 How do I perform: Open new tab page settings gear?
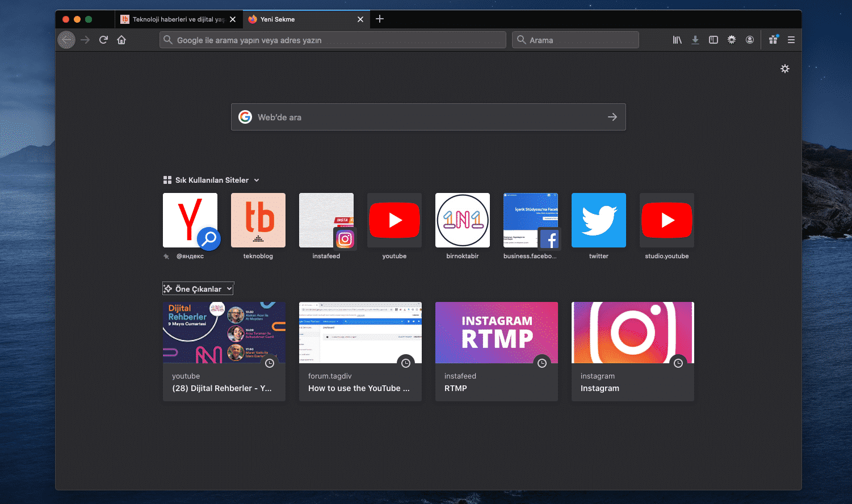point(785,69)
